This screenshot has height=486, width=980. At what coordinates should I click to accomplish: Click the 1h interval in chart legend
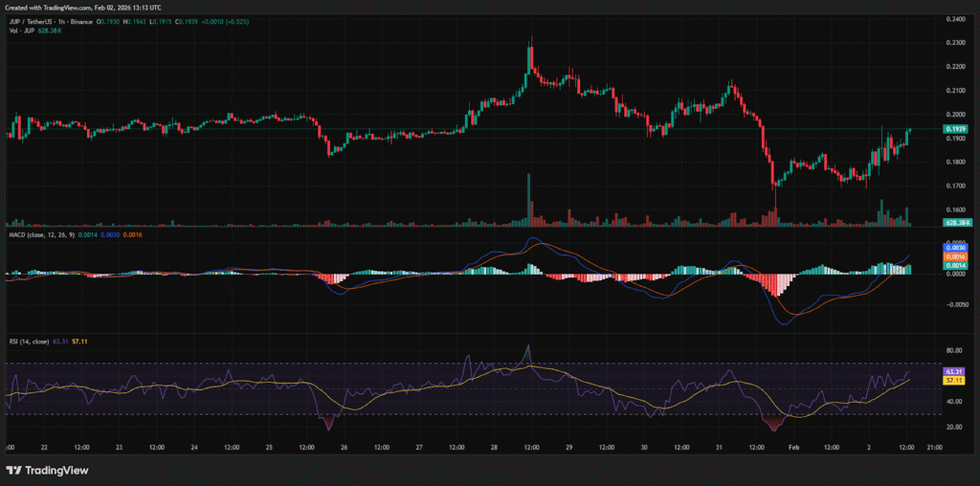coord(71,21)
